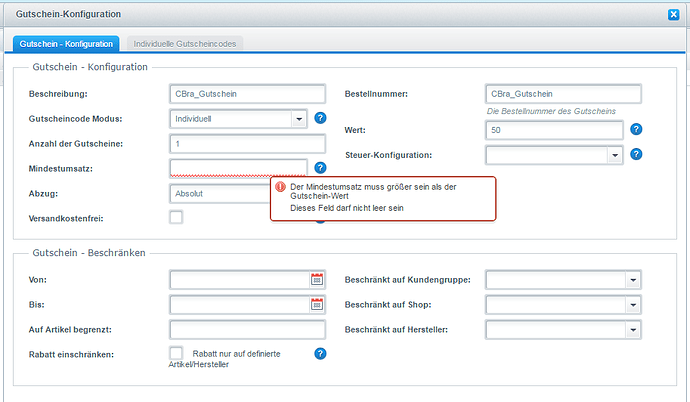This screenshot has width=690, height=402.
Task: Show help tooltip for Mindestumsatz field
Action: tap(320, 168)
